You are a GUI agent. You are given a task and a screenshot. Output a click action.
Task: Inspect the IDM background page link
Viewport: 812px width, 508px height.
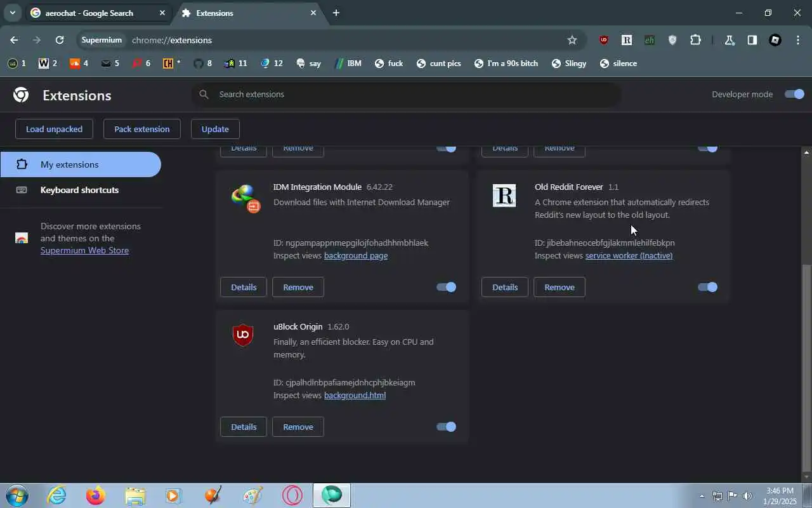(x=356, y=255)
